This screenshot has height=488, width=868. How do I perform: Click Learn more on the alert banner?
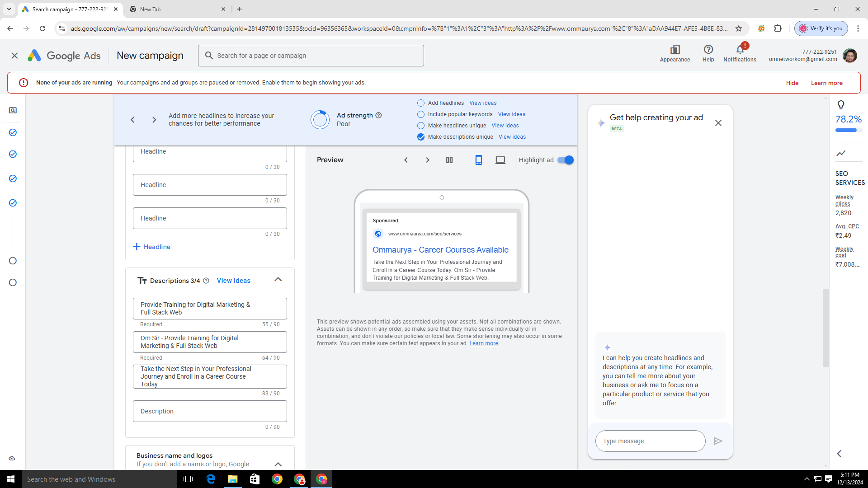click(826, 83)
